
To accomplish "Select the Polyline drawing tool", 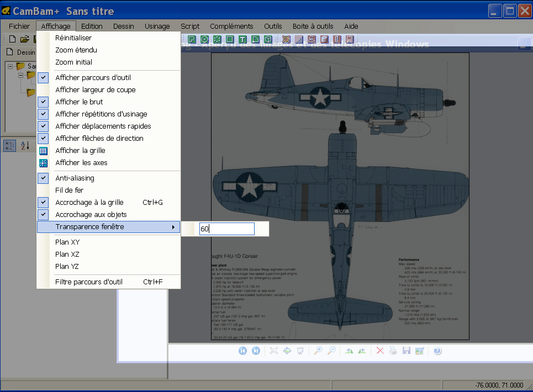I will pyautogui.click(x=192, y=39).
